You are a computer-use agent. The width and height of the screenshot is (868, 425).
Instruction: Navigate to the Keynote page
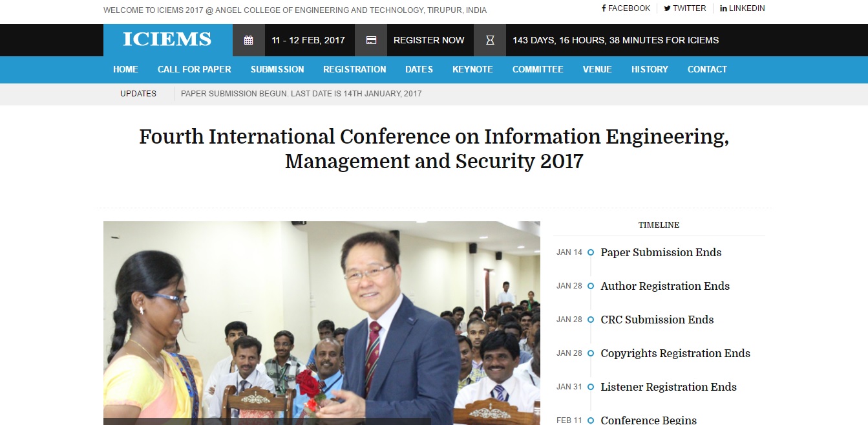[x=472, y=69]
